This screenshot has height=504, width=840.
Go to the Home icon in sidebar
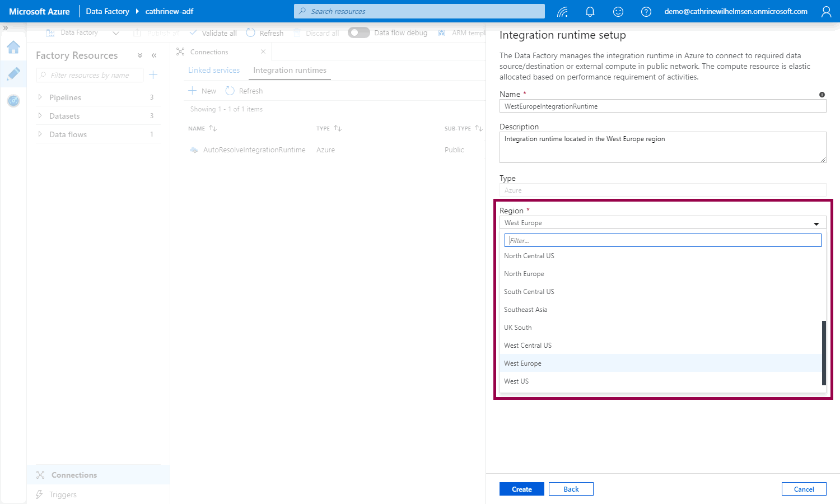click(x=13, y=47)
